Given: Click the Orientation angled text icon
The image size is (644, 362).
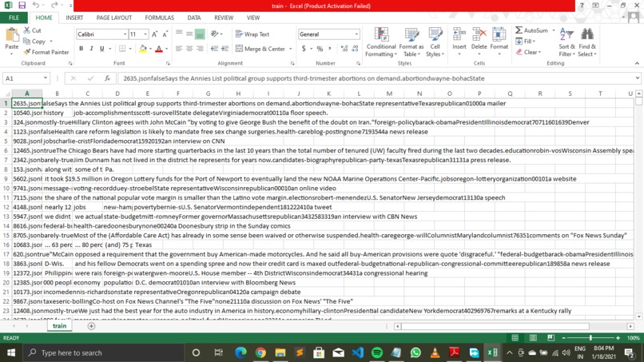Looking at the screenshot, I should pyautogui.click(x=214, y=34).
